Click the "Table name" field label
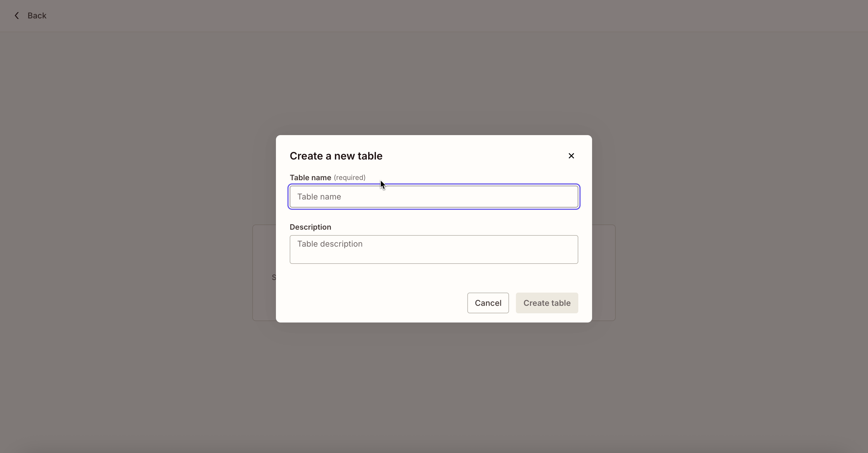 (x=310, y=178)
